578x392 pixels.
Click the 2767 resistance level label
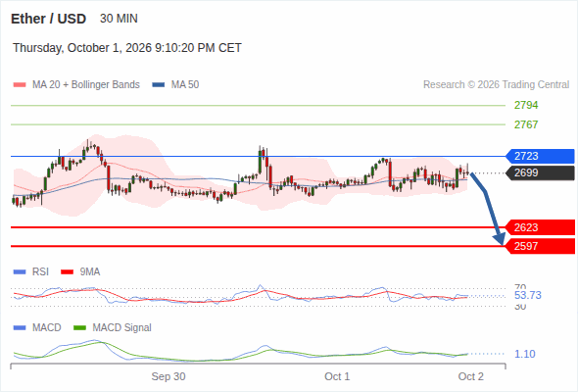coord(526,124)
